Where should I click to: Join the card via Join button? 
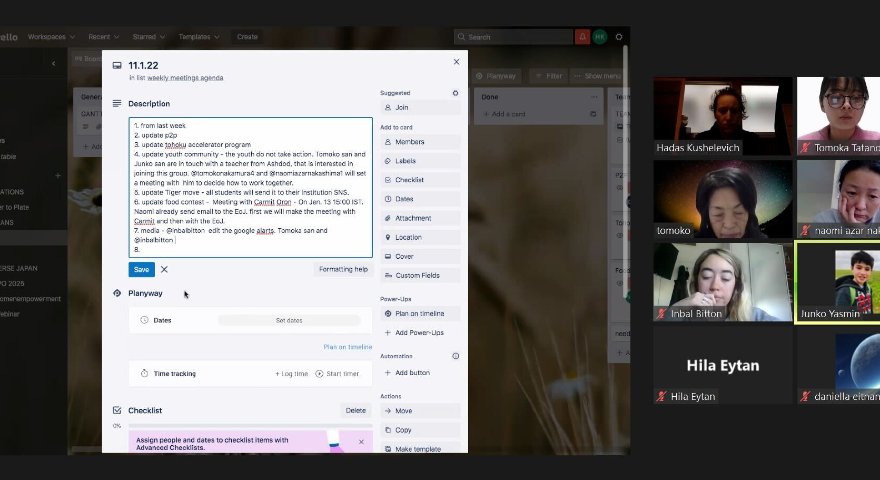pos(420,107)
